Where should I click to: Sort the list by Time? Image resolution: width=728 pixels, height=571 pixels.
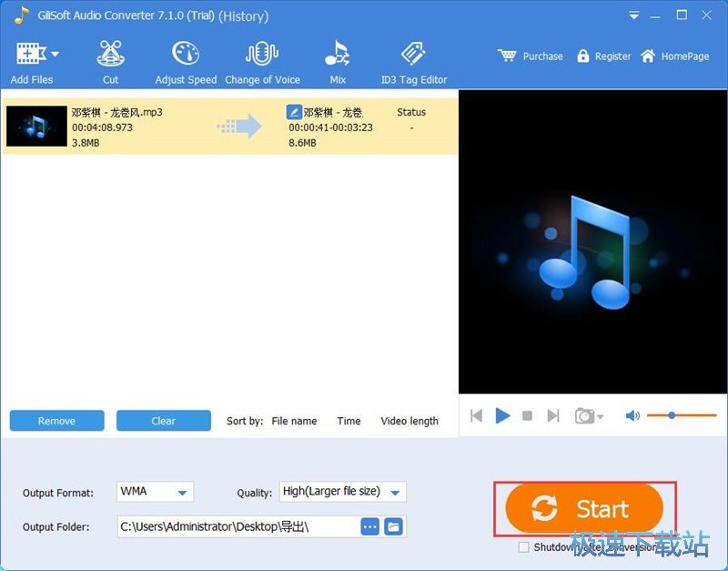tap(349, 421)
